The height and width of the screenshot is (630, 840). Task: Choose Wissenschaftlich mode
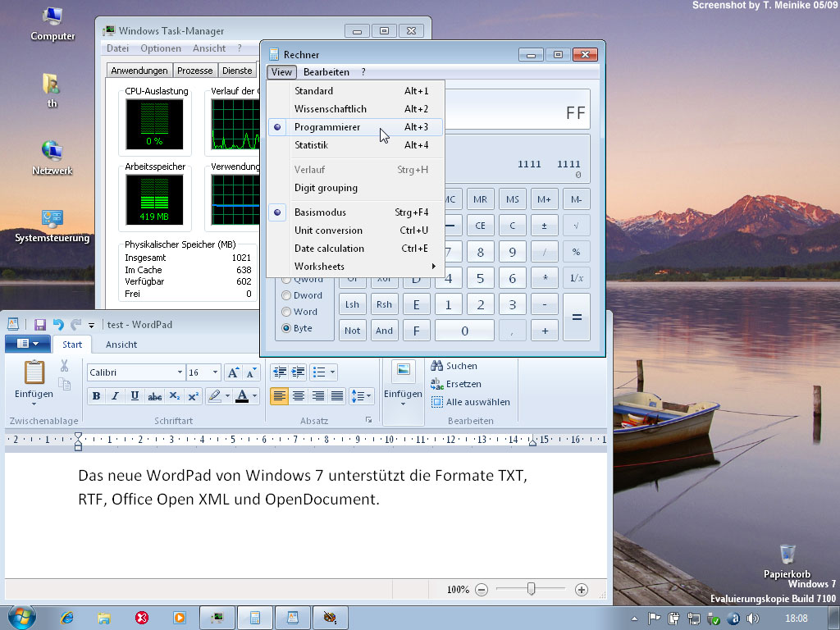(356, 109)
